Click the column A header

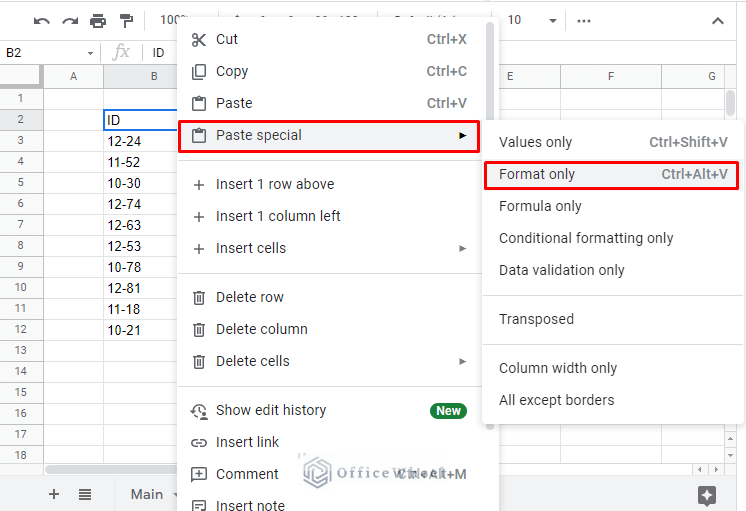coord(73,76)
